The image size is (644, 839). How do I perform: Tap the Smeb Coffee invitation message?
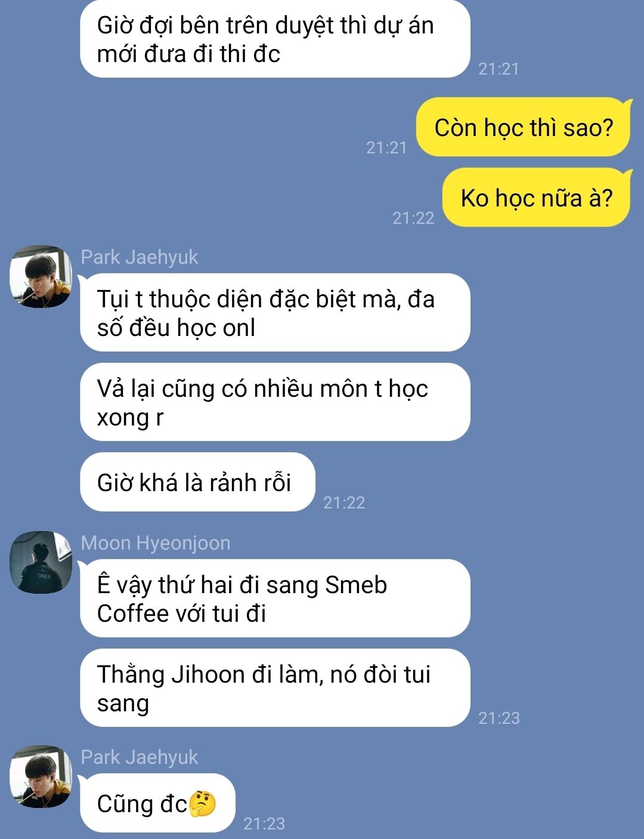click(275, 599)
